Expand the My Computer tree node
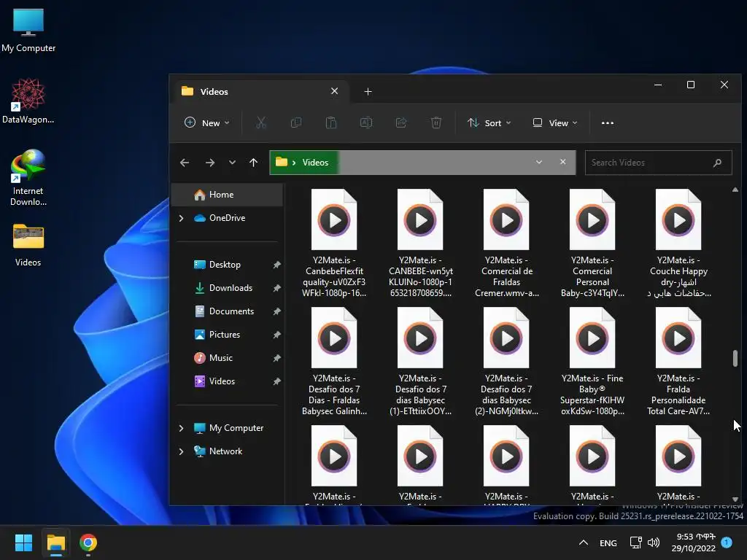The image size is (747, 560). [x=181, y=428]
